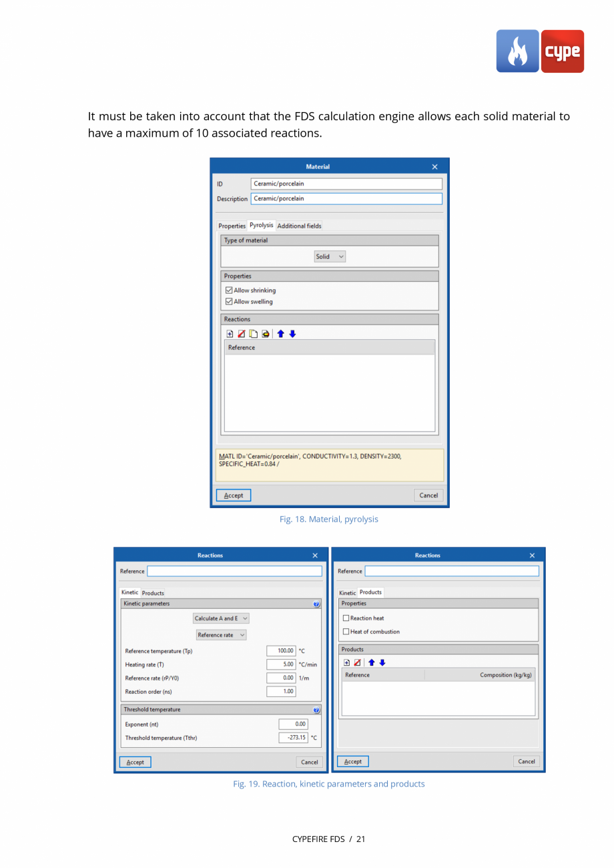Open the print/export icon in Reactions toolbar
The image size is (614, 868).
coord(265,334)
